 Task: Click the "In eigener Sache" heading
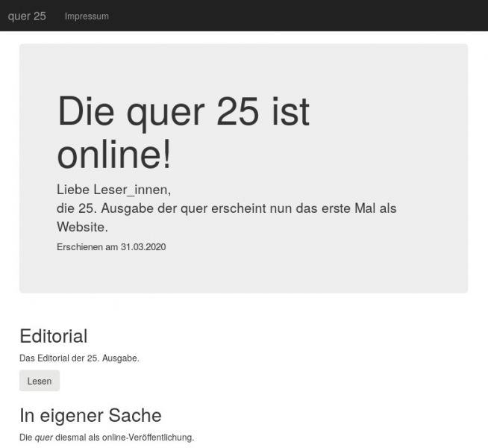pyautogui.click(x=90, y=415)
